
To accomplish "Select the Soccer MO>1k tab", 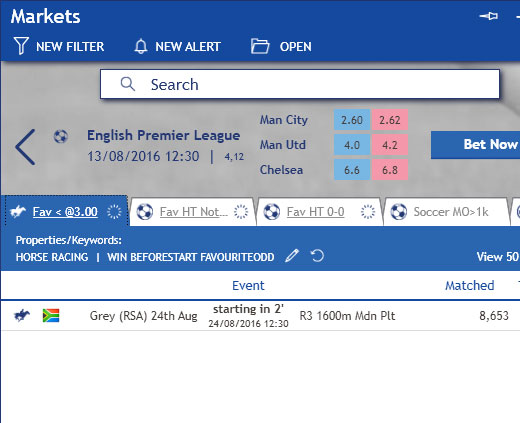I will 451,212.
